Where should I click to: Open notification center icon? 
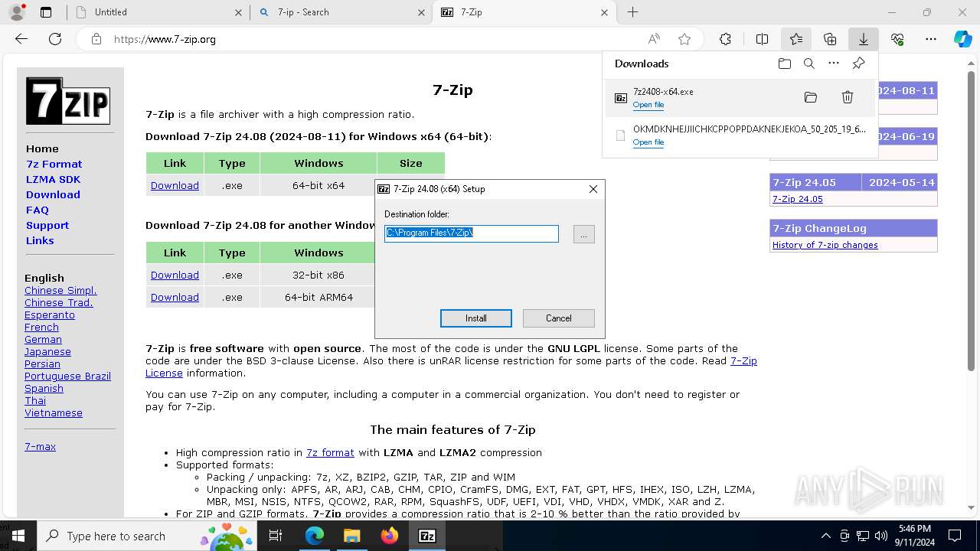pos(955,536)
